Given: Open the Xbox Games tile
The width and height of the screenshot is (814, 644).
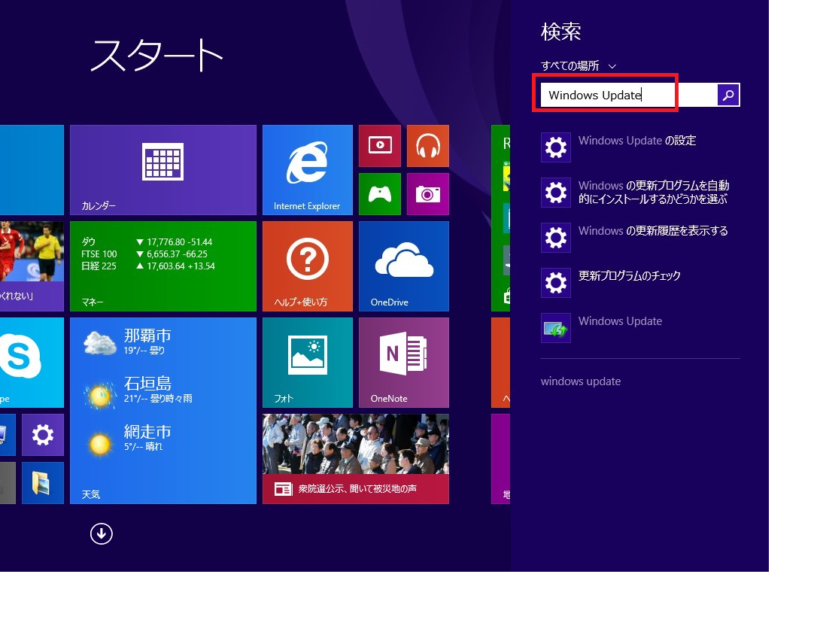Looking at the screenshot, I should [379, 194].
